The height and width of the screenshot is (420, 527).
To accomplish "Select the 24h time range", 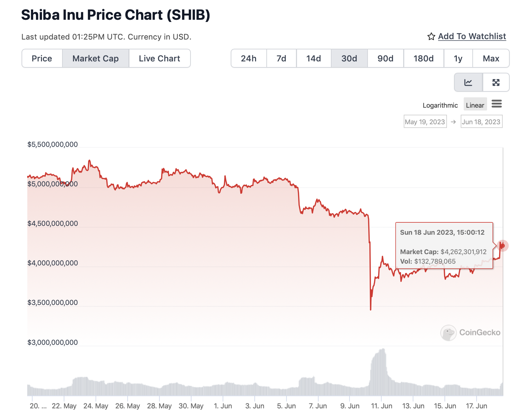I will (249, 59).
